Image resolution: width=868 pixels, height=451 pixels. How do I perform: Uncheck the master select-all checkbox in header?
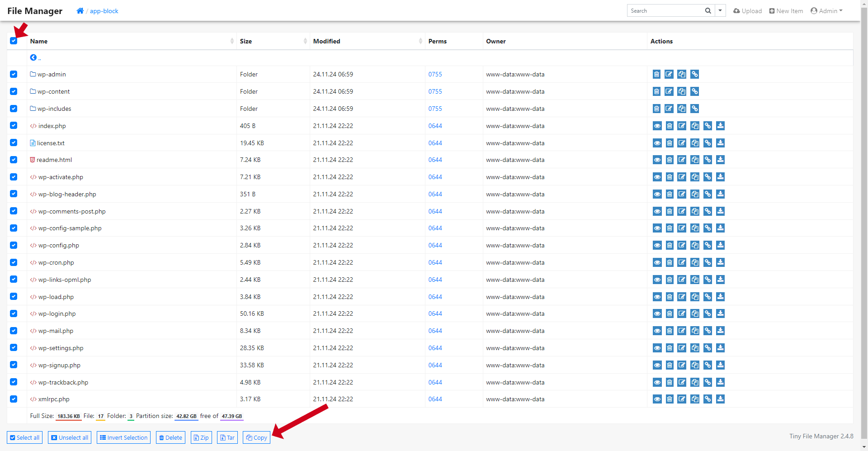point(14,41)
